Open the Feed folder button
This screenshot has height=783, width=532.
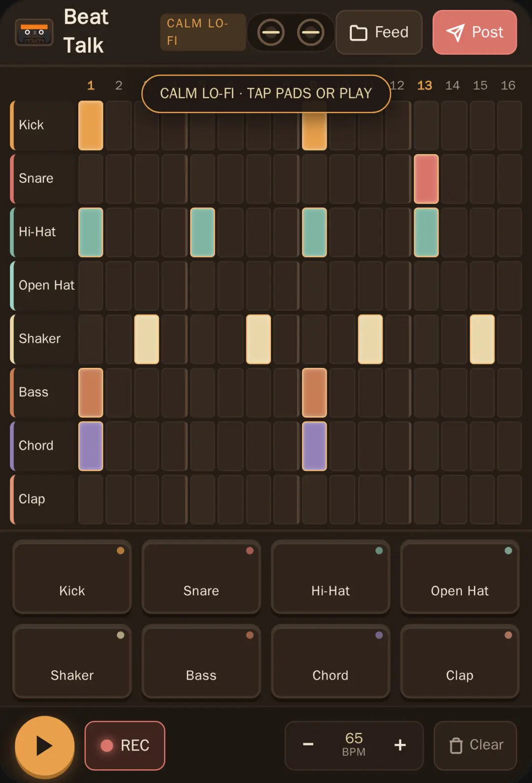[x=379, y=33]
